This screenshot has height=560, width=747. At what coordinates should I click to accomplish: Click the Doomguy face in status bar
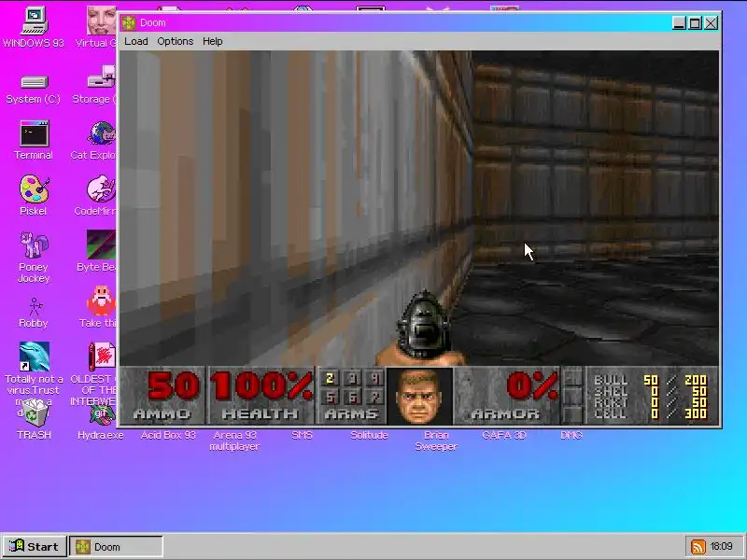click(419, 396)
